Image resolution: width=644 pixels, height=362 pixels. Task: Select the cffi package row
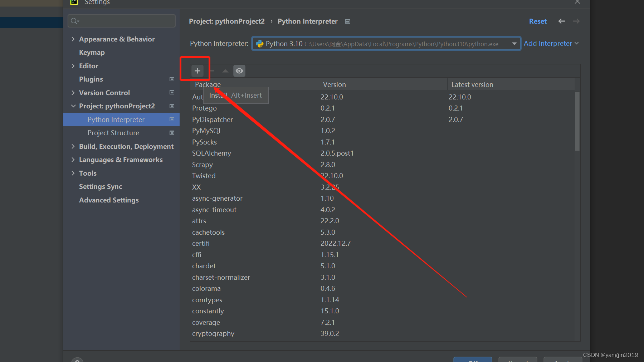pyautogui.click(x=382, y=255)
